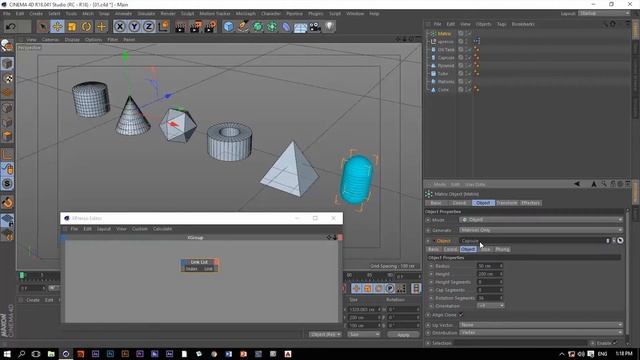Click the Apply button in Coordinates Manager
The width and height of the screenshot is (640, 360).
[x=403, y=335]
